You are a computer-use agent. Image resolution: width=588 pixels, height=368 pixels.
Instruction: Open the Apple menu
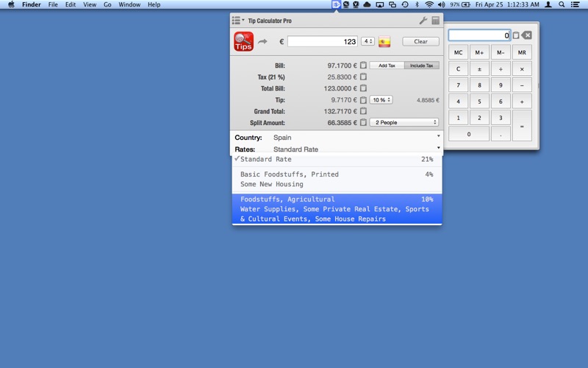(x=11, y=4)
